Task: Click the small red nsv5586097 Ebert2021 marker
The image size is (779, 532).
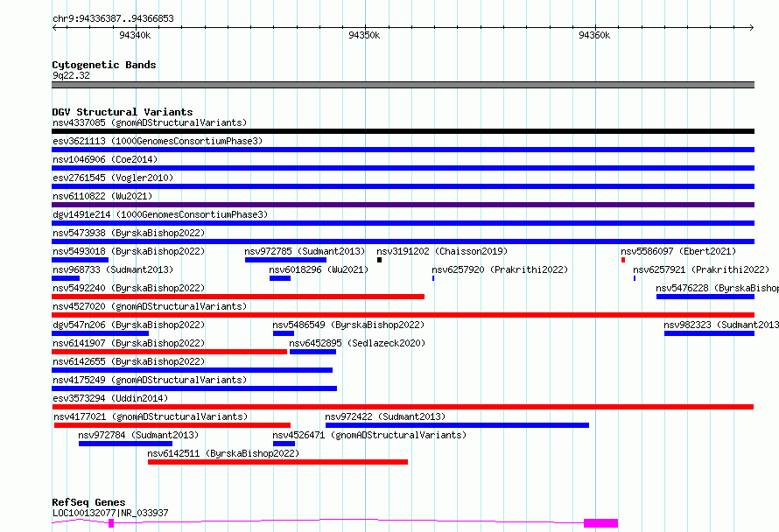Action: click(623, 260)
